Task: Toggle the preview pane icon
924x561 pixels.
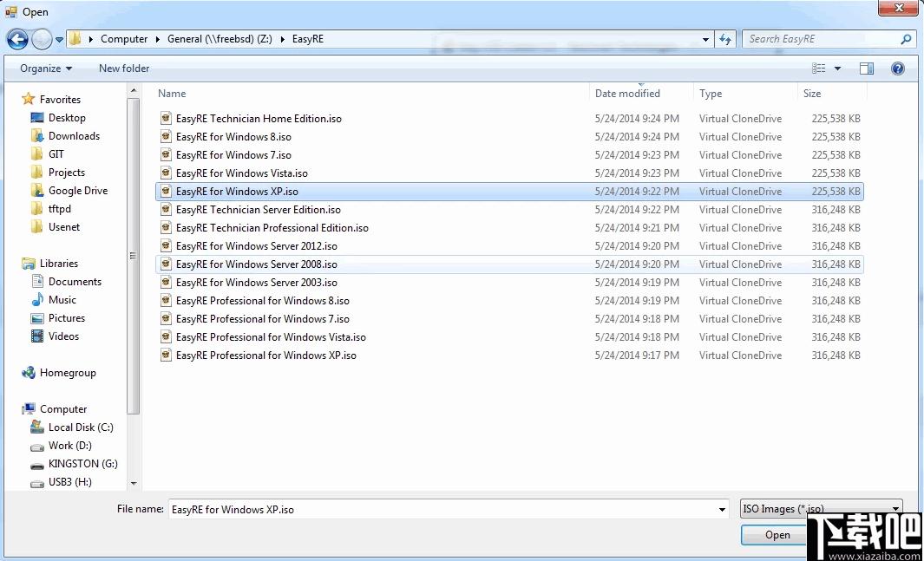Action: (866, 68)
